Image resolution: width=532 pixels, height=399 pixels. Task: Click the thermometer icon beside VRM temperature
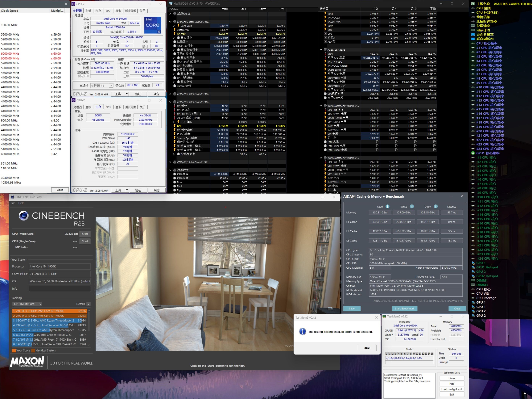[x=325, y=54]
